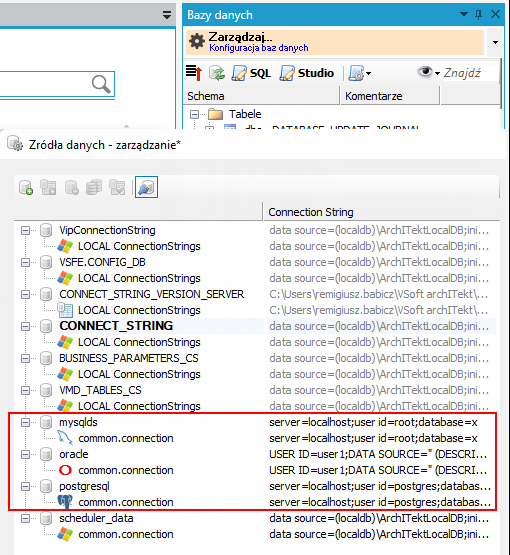The width and height of the screenshot is (510, 555).
Task: Click the database connection plug icon
Action: [146, 187]
